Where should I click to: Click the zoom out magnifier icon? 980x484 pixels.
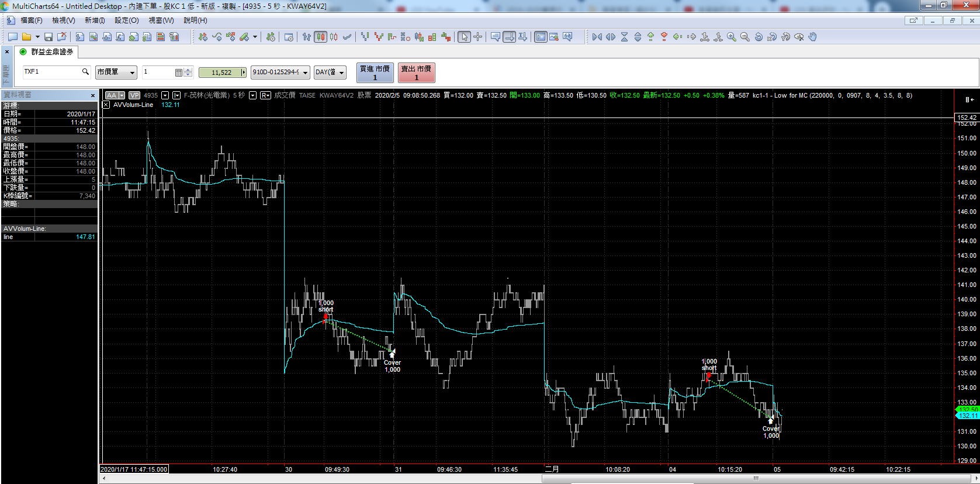click(745, 37)
